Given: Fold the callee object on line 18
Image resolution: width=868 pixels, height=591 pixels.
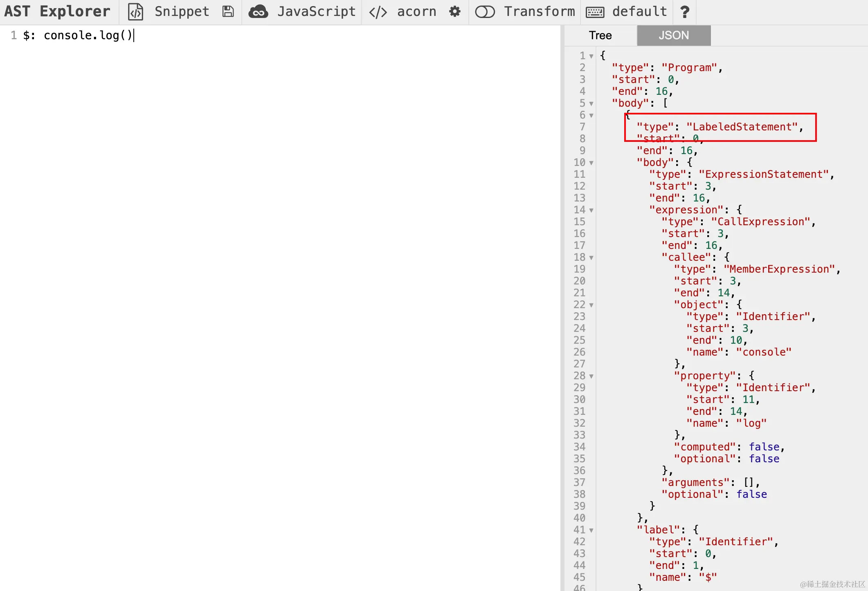Looking at the screenshot, I should pos(591,257).
